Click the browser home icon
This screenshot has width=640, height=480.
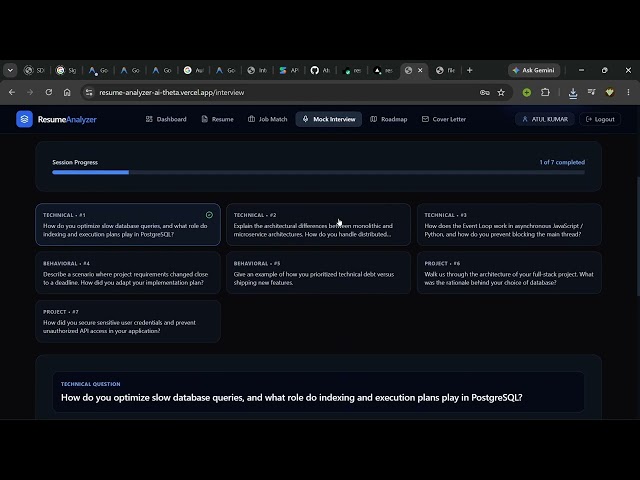coord(67,92)
